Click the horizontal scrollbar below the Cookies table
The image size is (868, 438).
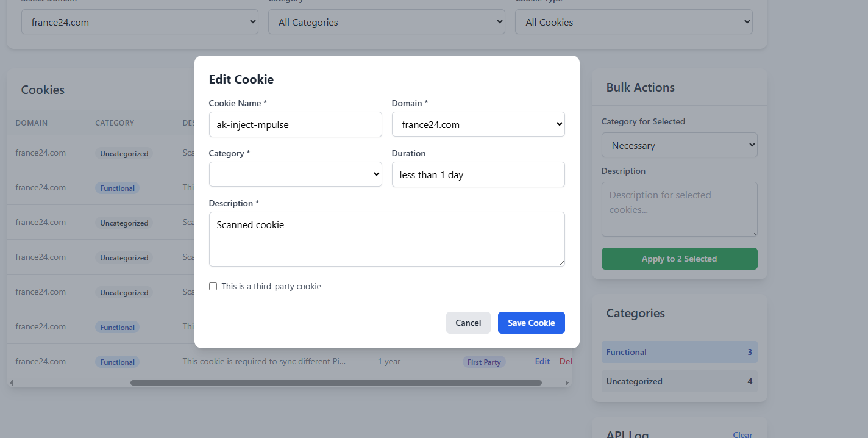coord(335,382)
